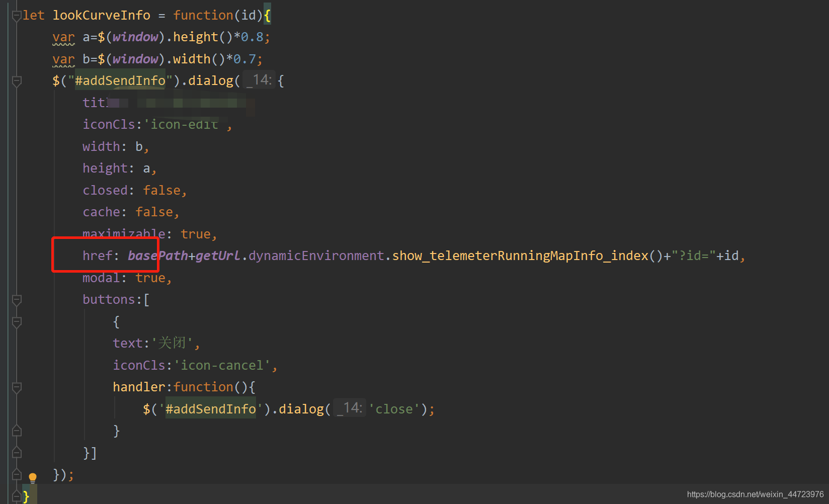Collapse the fold on the first dialog( { line
The image size is (829, 504).
pyautogui.click(x=17, y=81)
